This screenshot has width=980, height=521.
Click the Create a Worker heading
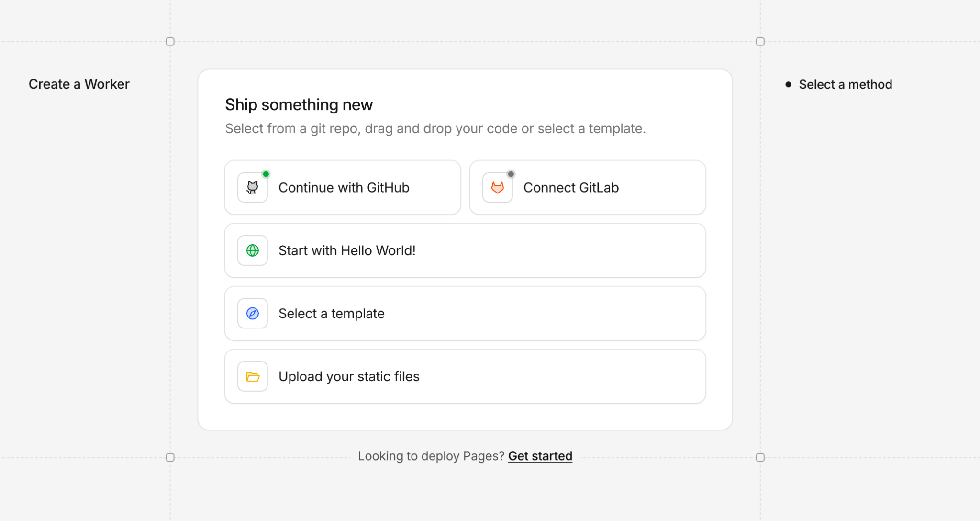(79, 84)
